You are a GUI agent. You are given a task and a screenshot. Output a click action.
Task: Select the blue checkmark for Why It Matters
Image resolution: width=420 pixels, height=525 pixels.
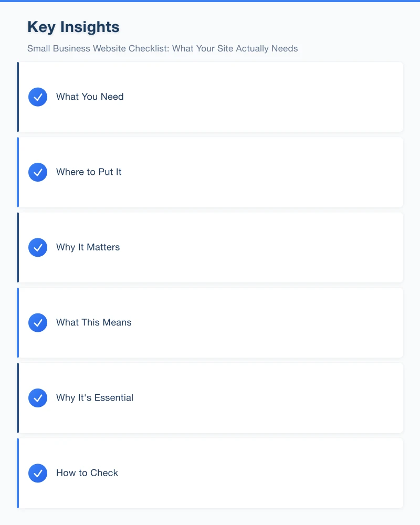pyautogui.click(x=38, y=247)
